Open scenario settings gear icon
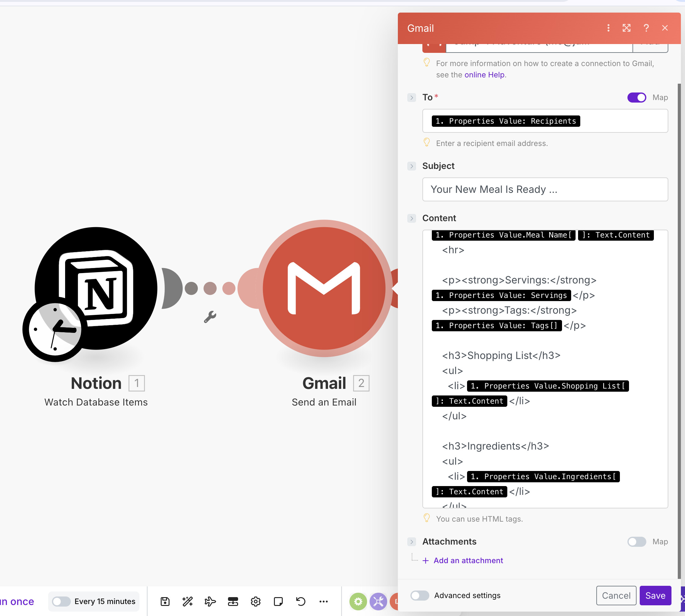 tap(255, 602)
